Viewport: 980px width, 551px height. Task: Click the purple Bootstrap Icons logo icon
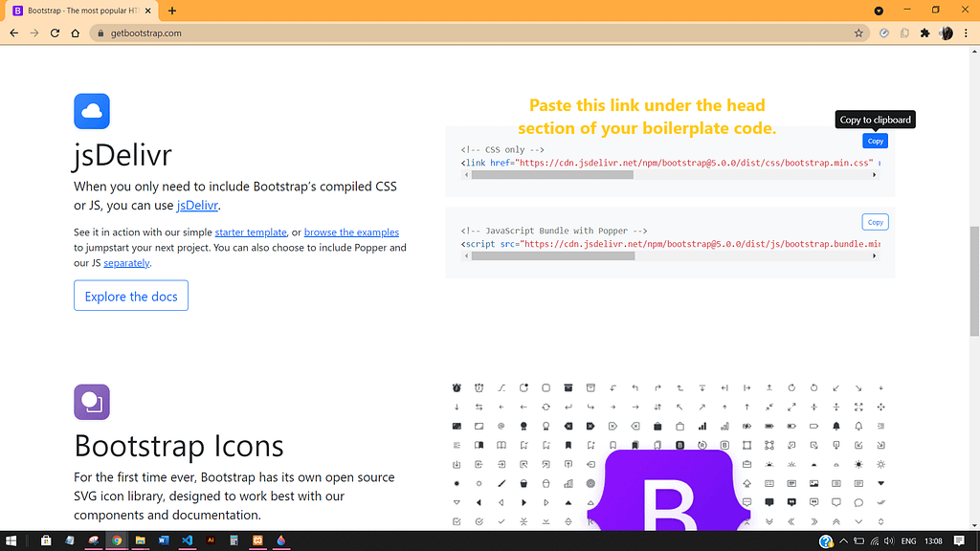click(91, 402)
